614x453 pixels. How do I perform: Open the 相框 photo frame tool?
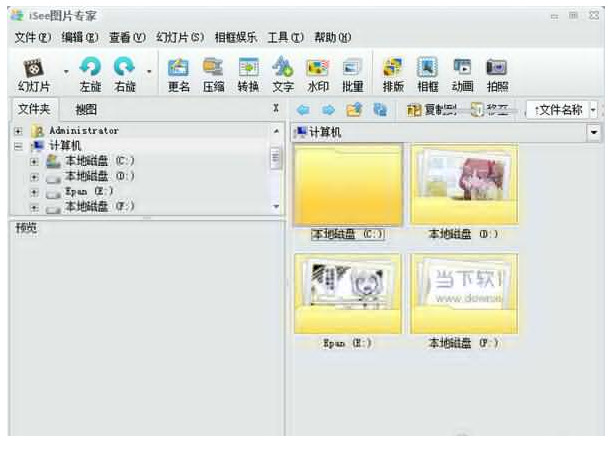(x=428, y=75)
